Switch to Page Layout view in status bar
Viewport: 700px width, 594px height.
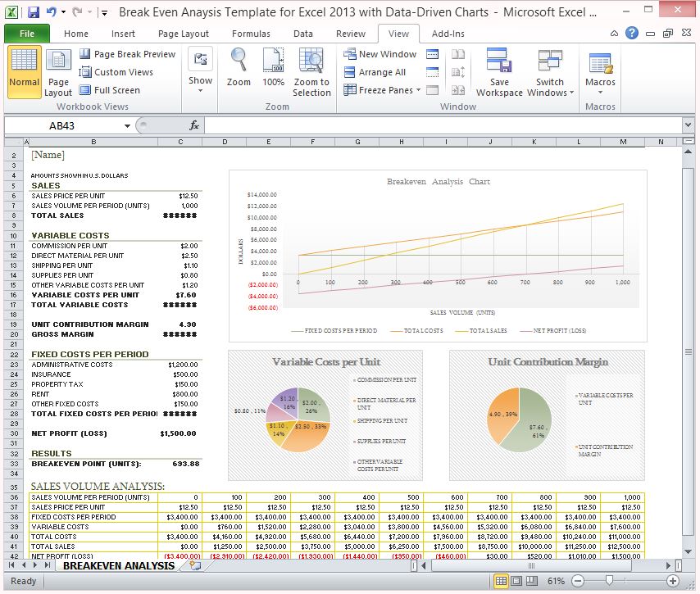pos(516,581)
